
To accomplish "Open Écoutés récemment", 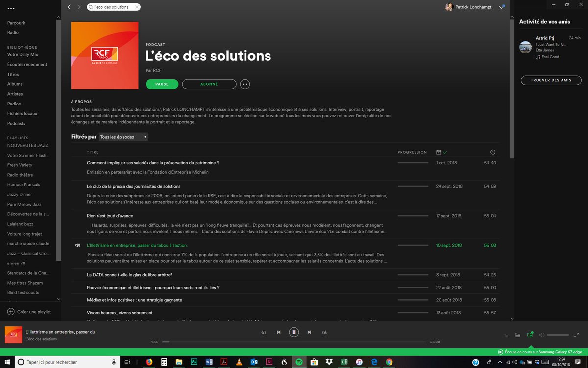I will (27, 64).
